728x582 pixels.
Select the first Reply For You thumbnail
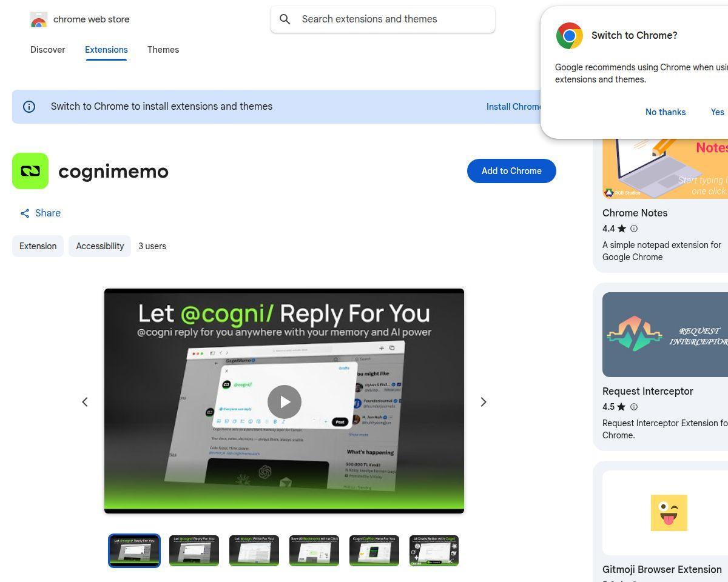(x=134, y=550)
